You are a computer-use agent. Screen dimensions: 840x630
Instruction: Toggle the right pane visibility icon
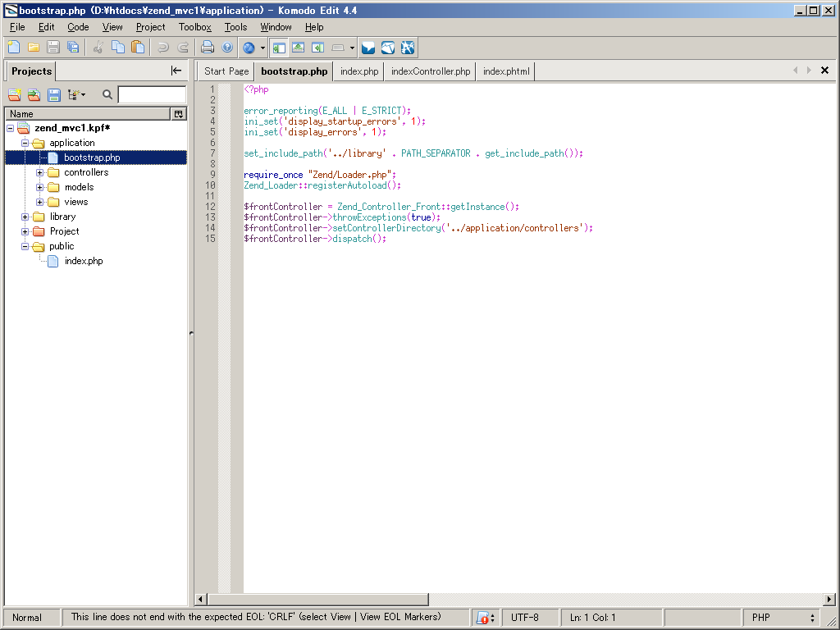pos(318,48)
